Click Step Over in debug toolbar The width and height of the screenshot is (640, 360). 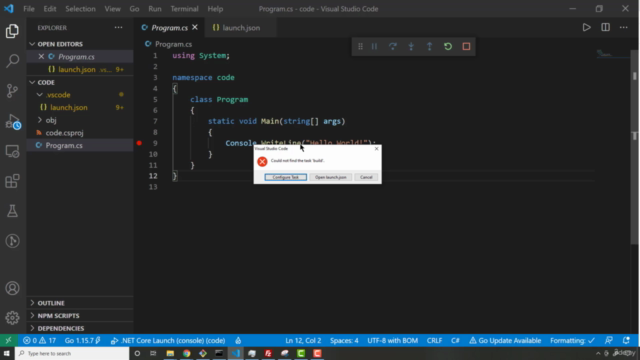click(x=393, y=47)
